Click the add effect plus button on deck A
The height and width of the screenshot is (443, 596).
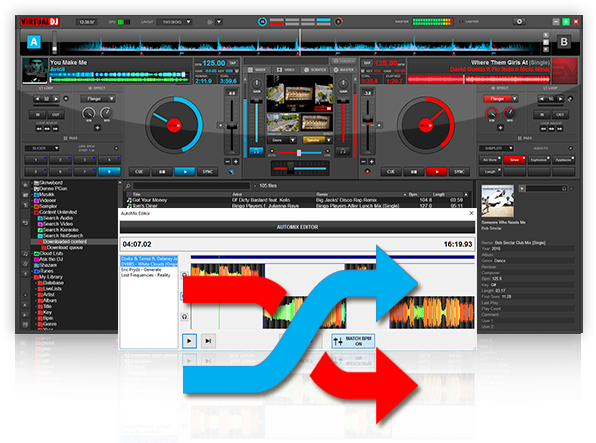click(x=97, y=128)
